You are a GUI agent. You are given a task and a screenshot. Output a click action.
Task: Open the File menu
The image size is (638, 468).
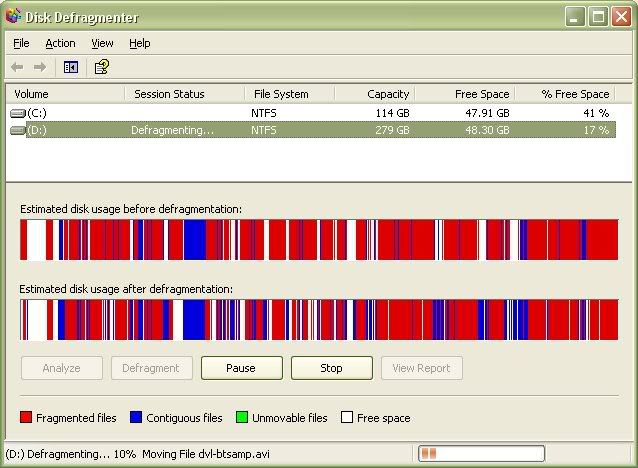(x=21, y=43)
